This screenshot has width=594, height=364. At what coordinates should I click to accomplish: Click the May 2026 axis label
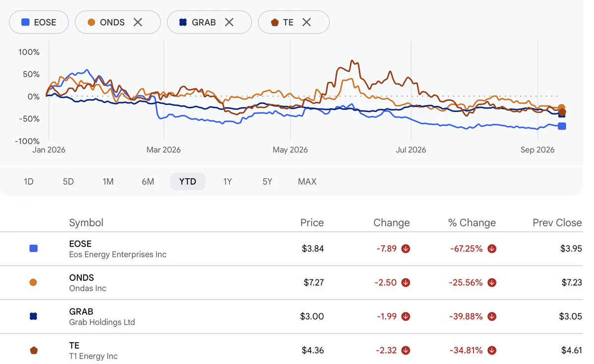(290, 150)
